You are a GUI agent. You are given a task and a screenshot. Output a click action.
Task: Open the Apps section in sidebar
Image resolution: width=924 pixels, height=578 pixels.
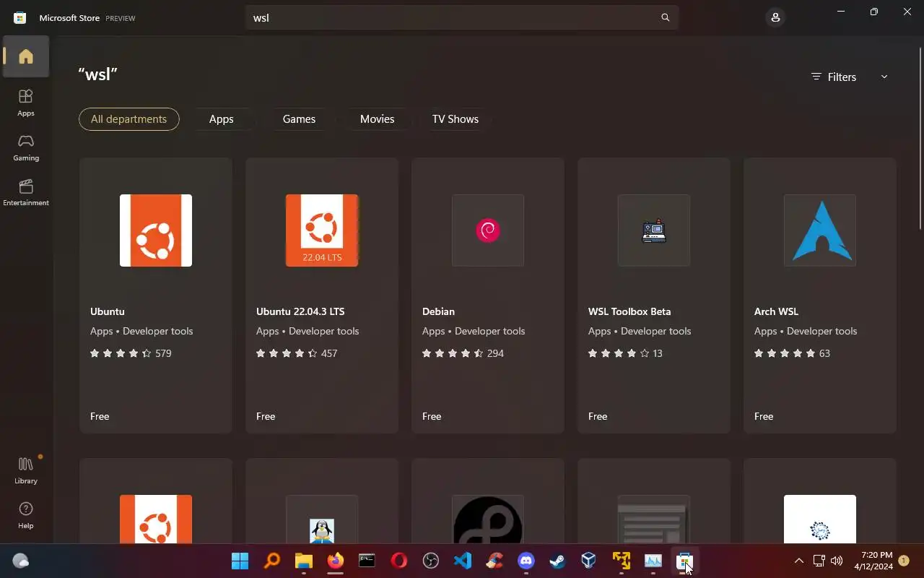click(26, 103)
